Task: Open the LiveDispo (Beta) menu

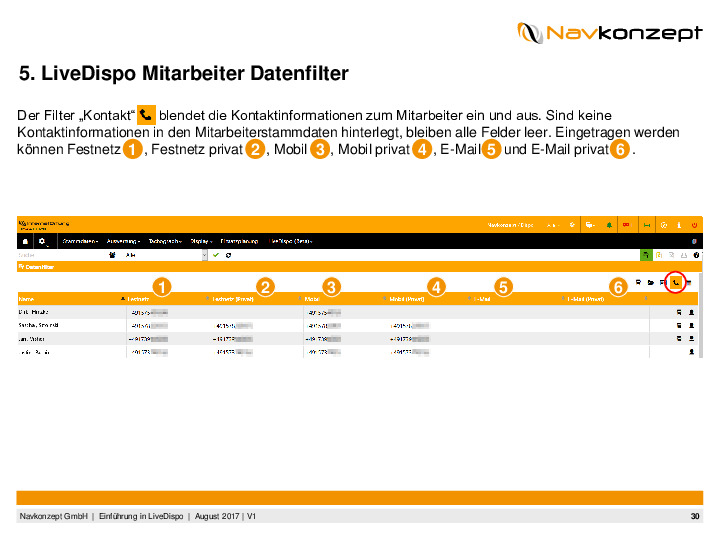Action: point(291,241)
